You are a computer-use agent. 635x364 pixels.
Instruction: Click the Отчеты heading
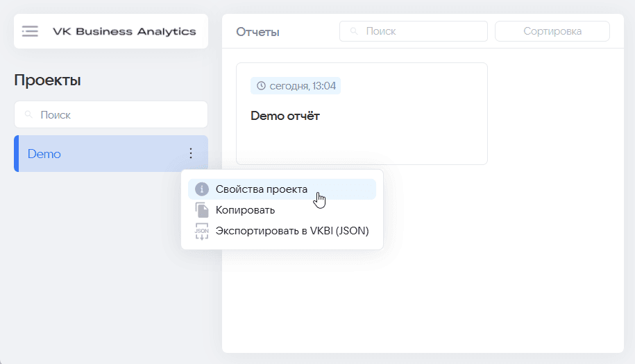tap(257, 32)
